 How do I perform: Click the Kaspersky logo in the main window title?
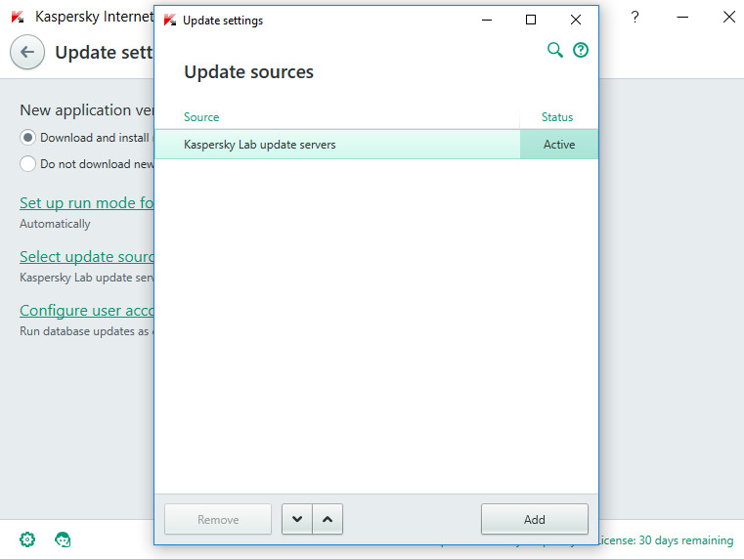click(x=18, y=17)
